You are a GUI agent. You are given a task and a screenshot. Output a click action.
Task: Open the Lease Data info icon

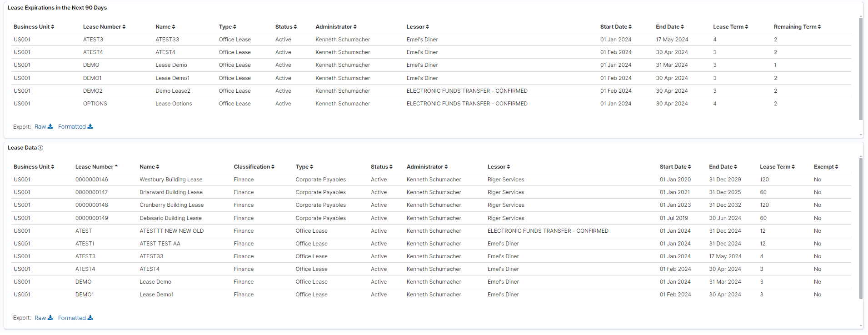pos(40,148)
